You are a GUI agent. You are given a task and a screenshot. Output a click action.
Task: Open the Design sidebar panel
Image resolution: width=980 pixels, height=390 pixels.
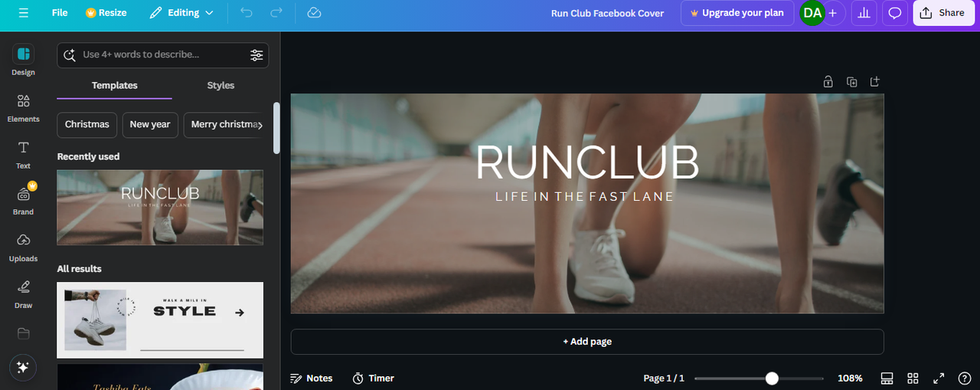[24, 61]
